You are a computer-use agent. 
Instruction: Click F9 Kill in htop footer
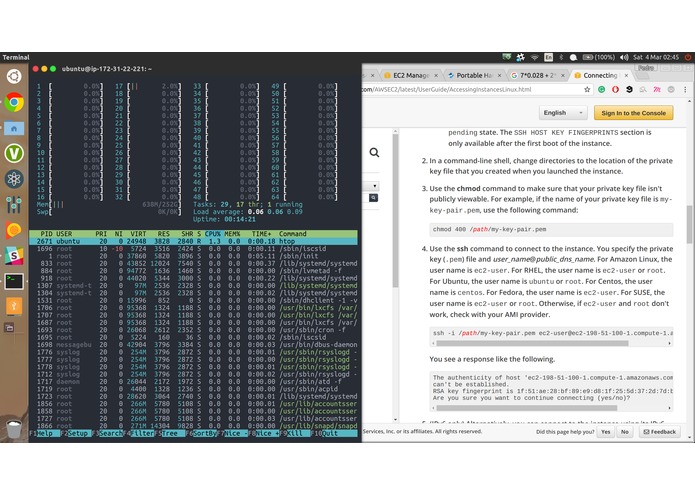(x=295, y=433)
